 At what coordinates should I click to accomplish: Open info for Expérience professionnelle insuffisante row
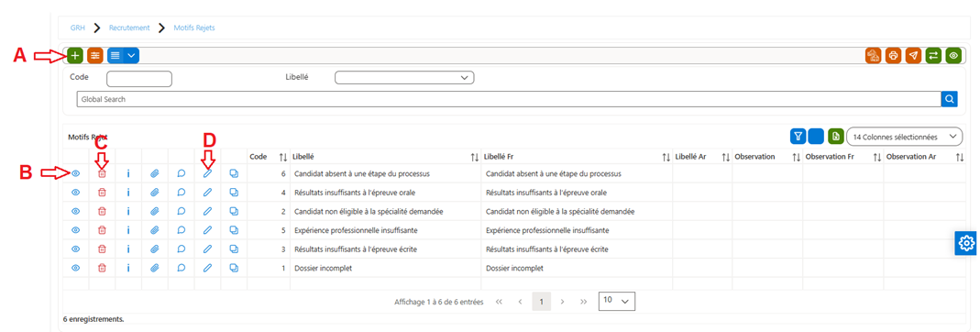point(128,230)
